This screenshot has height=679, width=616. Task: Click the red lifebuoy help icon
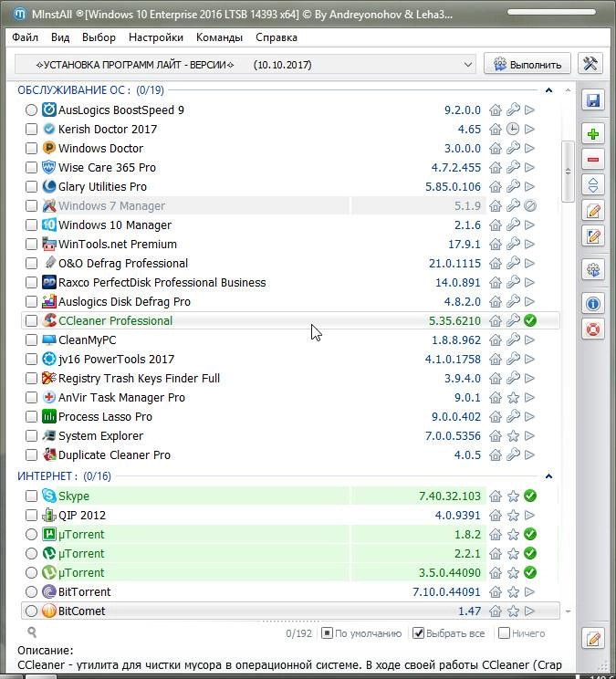point(592,329)
